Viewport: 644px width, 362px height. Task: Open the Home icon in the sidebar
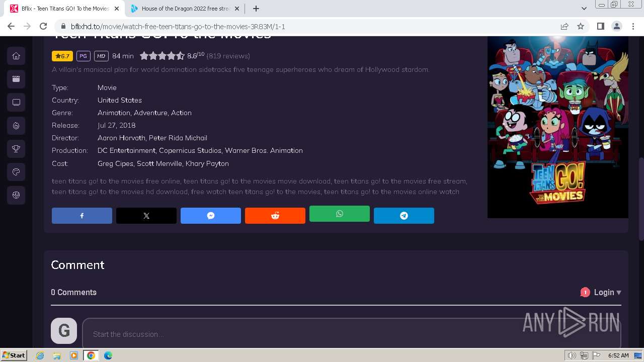pyautogui.click(x=16, y=56)
